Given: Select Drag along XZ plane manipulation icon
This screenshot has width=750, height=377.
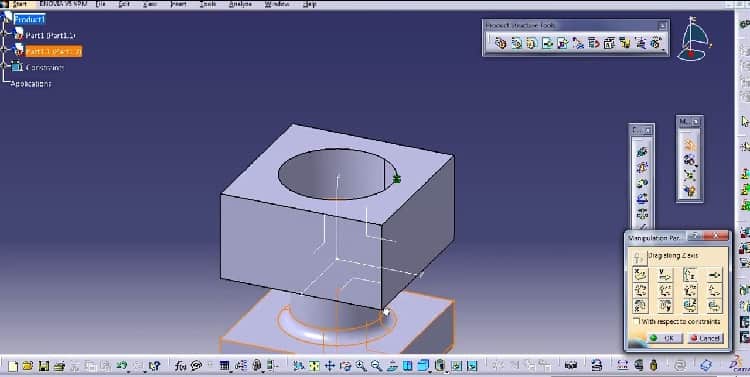Looking at the screenshot, I should pyautogui.click(x=690, y=290).
